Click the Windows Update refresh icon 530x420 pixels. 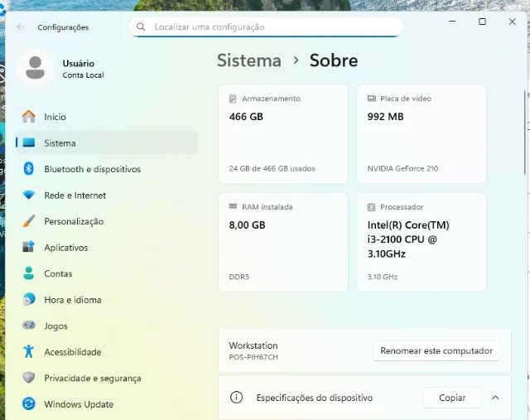(29, 403)
